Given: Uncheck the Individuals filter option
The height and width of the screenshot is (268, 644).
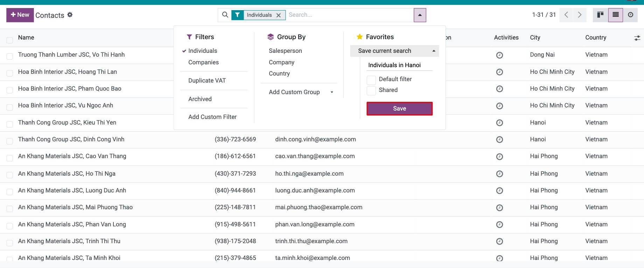Looking at the screenshot, I should click(x=203, y=51).
